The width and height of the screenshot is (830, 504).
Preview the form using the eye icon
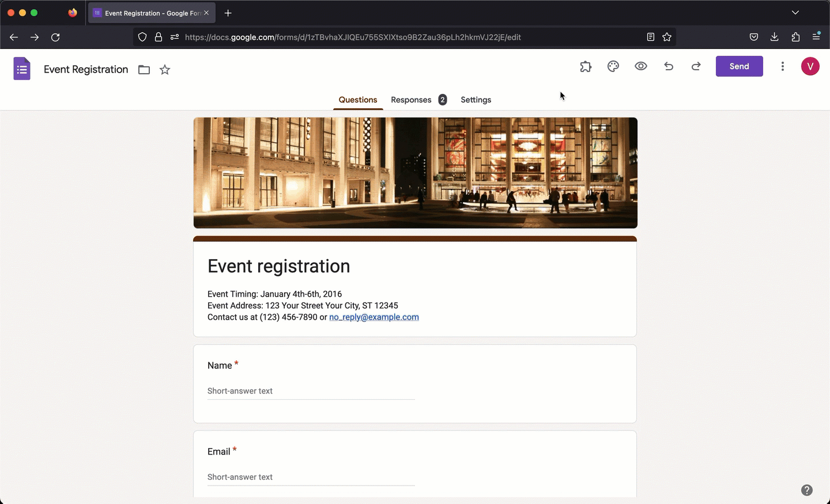pyautogui.click(x=640, y=66)
